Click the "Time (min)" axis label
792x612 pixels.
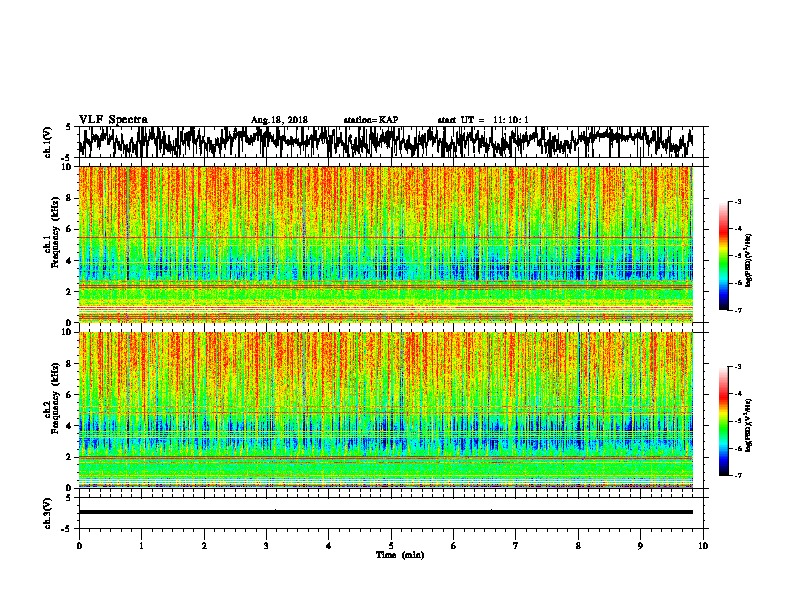tap(400, 555)
